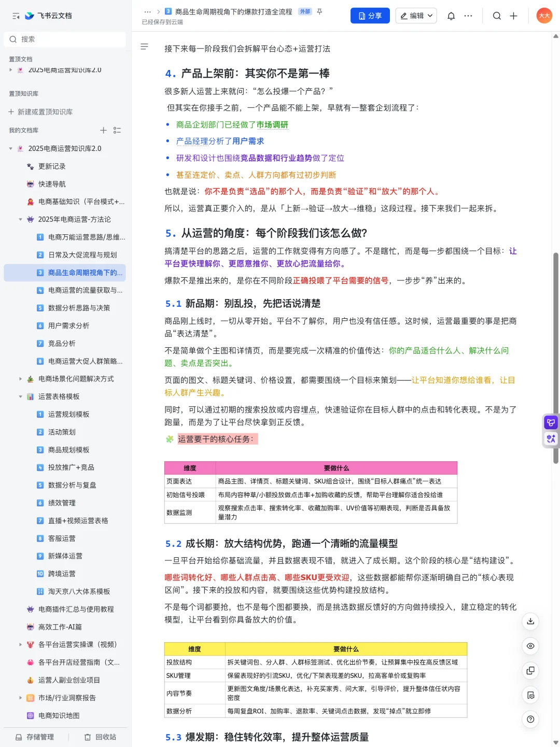Open the notification bell

[451, 16]
